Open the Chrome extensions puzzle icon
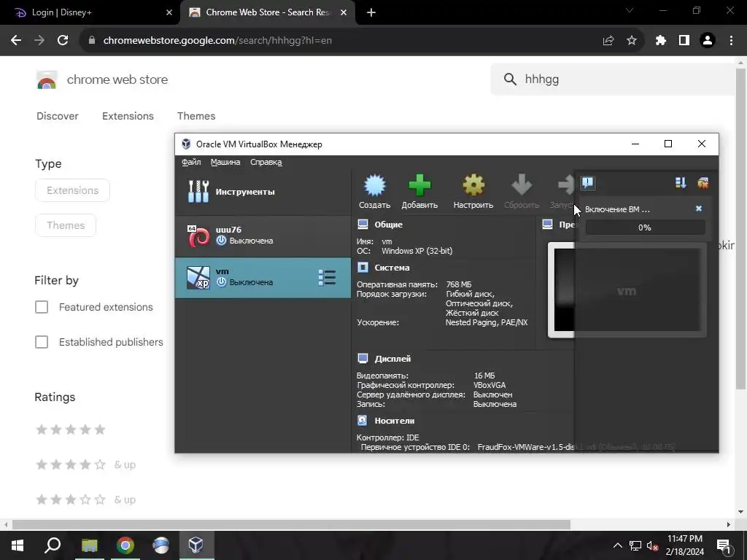747x560 pixels. [x=660, y=41]
